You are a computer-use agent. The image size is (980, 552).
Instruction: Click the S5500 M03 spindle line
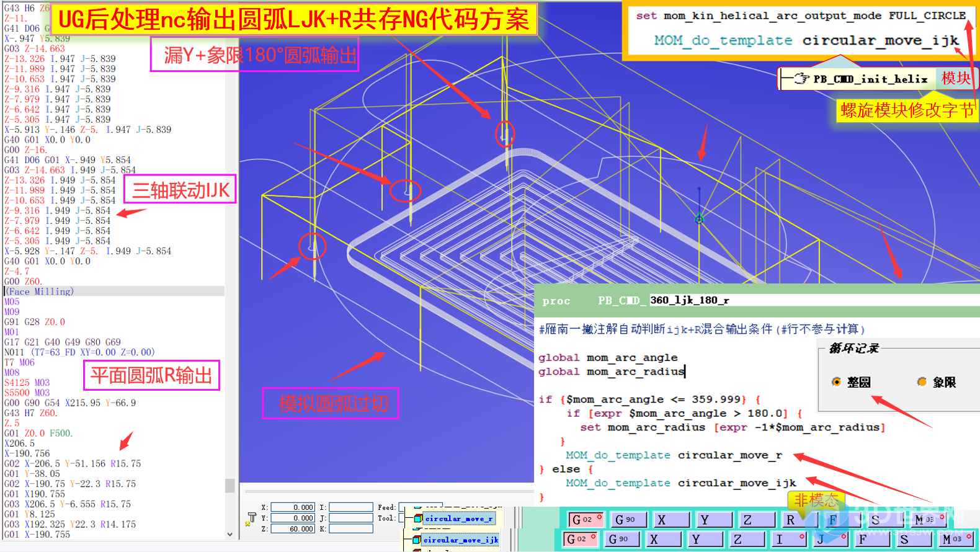(x=27, y=393)
